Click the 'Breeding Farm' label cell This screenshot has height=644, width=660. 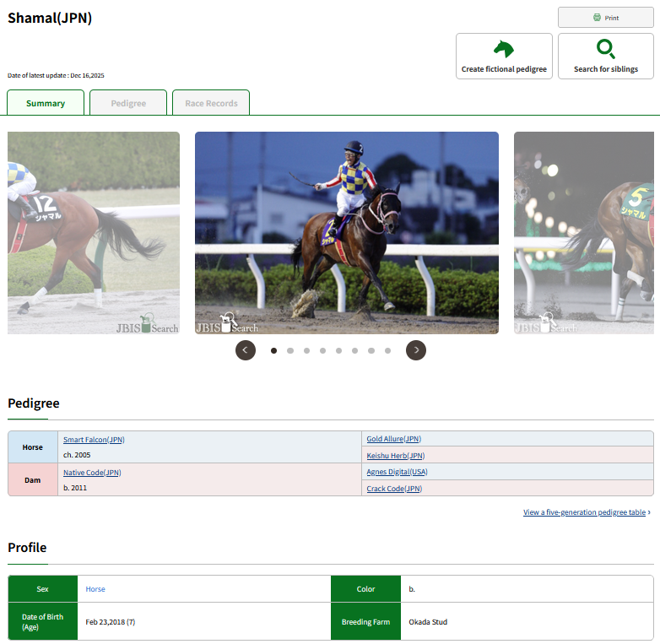point(365,621)
